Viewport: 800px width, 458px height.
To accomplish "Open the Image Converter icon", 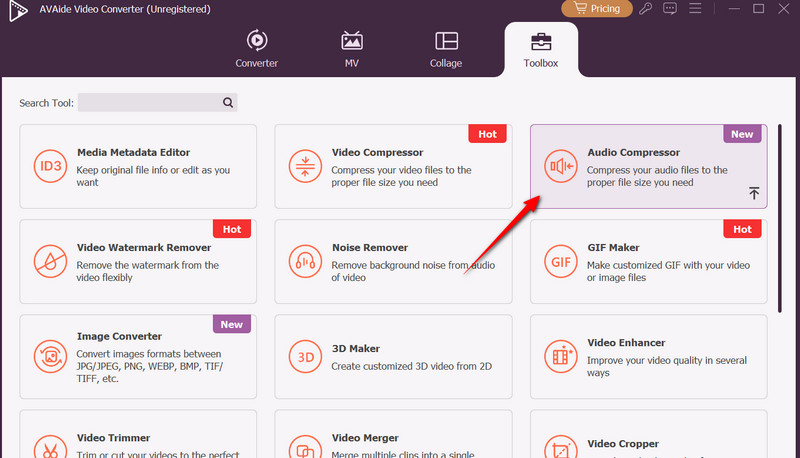I will coord(49,356).
